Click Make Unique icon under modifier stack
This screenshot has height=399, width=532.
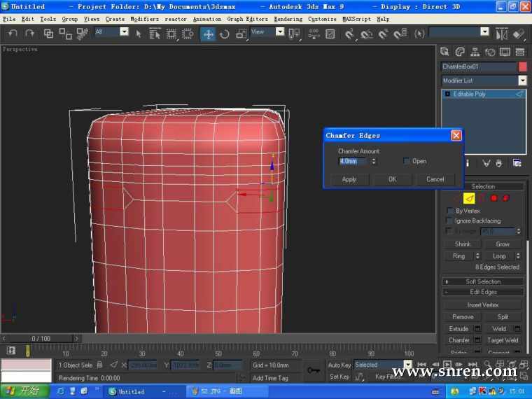[486, 163]
